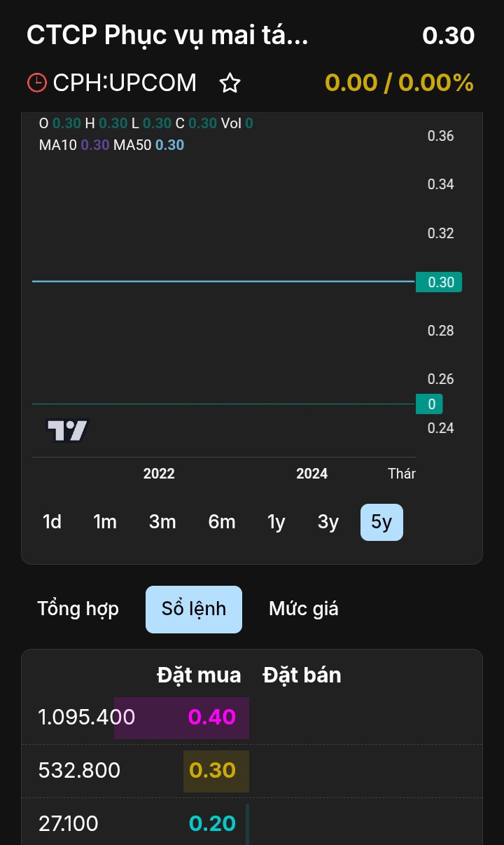Open the Mức giá tab

pos(304,609)
